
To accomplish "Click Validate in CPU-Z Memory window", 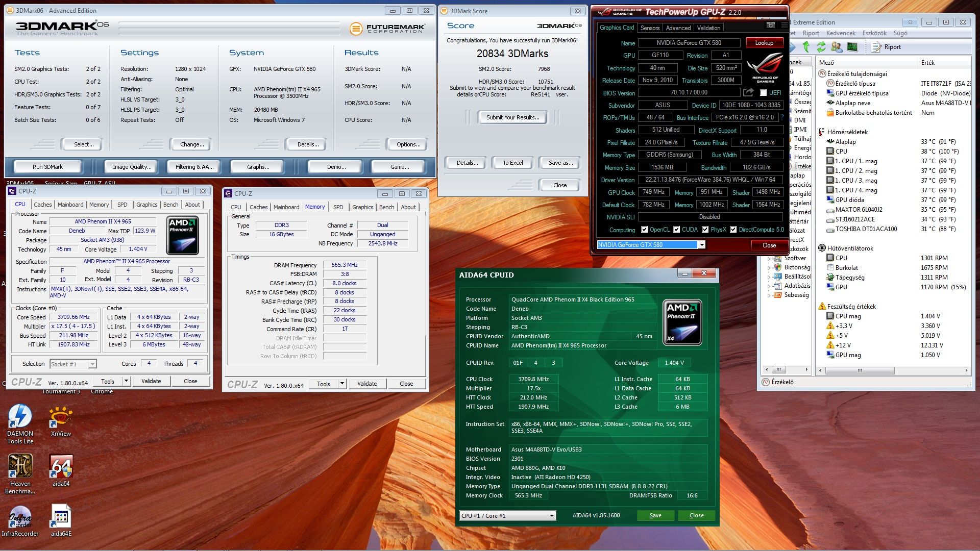I will 367,383.
